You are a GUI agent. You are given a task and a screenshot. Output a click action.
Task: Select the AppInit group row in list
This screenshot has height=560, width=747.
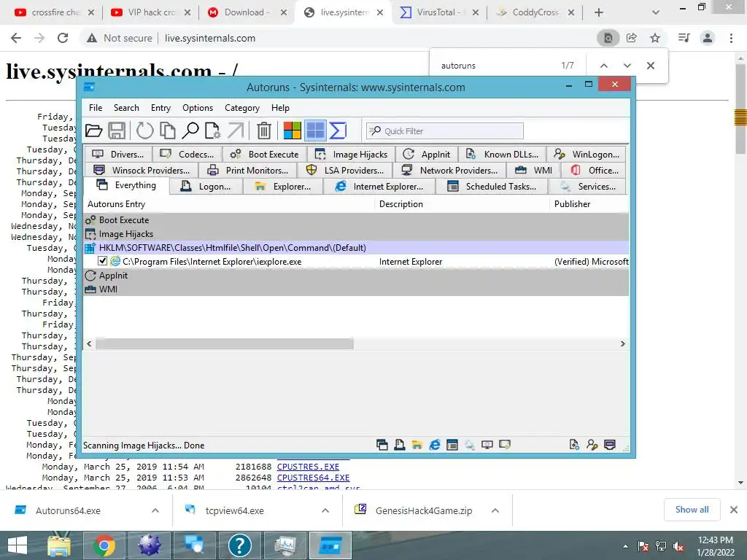356,275
